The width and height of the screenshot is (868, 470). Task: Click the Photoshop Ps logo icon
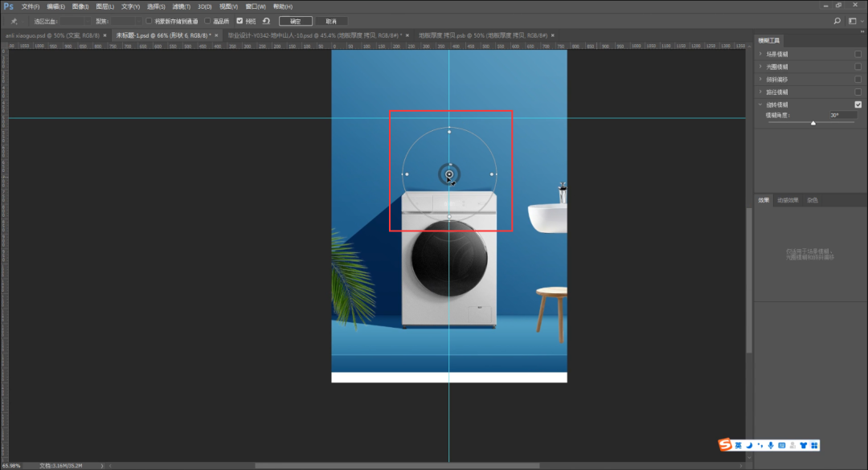pos(8,6)
